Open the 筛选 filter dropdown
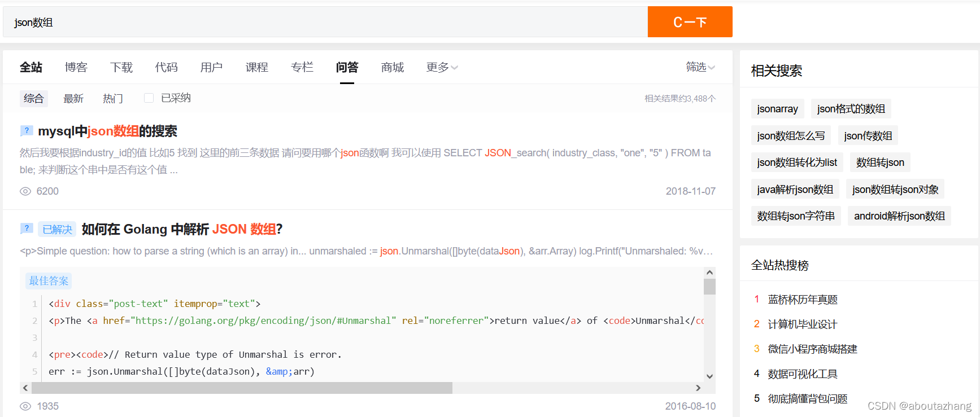Screen dimensions: 980x417 (700, 67)
